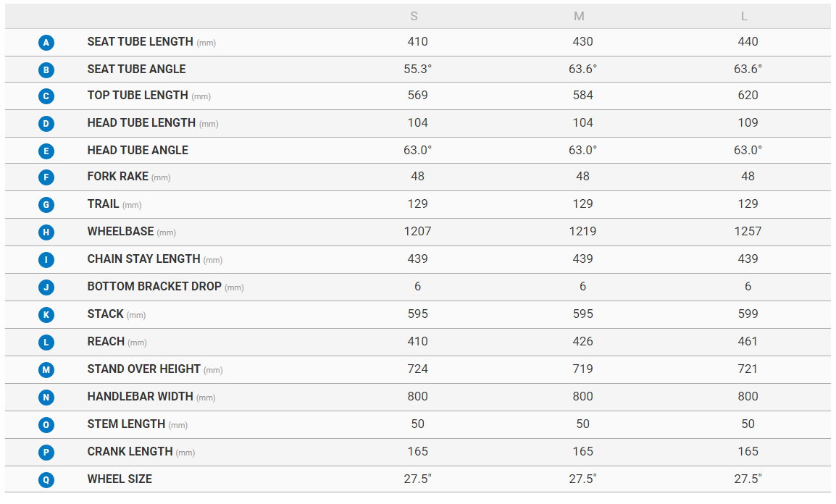The image size is (836, 504).
Task: Select the blue G badge for Trail
Action: 46,205
